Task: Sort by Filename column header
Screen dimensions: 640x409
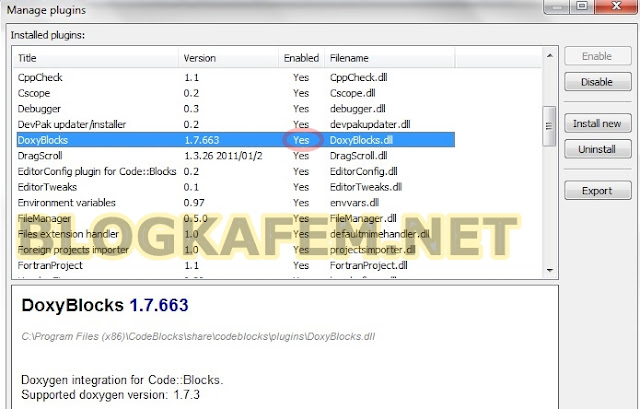Action: [x=389, y=58]
